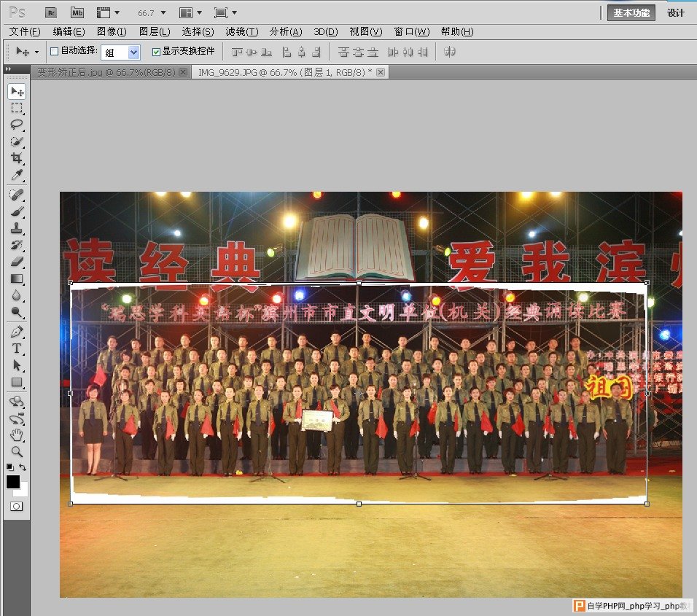
Task: Enable the 自动选择 checkbox
Action: (54, 52)
